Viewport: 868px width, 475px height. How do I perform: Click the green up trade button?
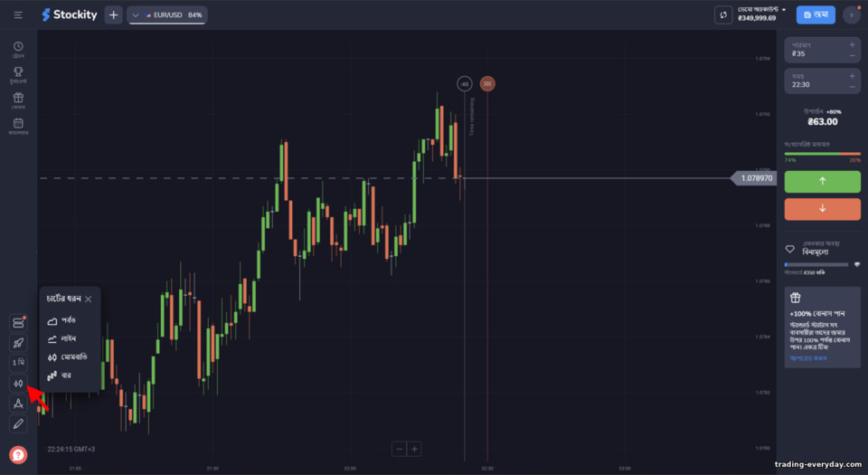[822, 182]
